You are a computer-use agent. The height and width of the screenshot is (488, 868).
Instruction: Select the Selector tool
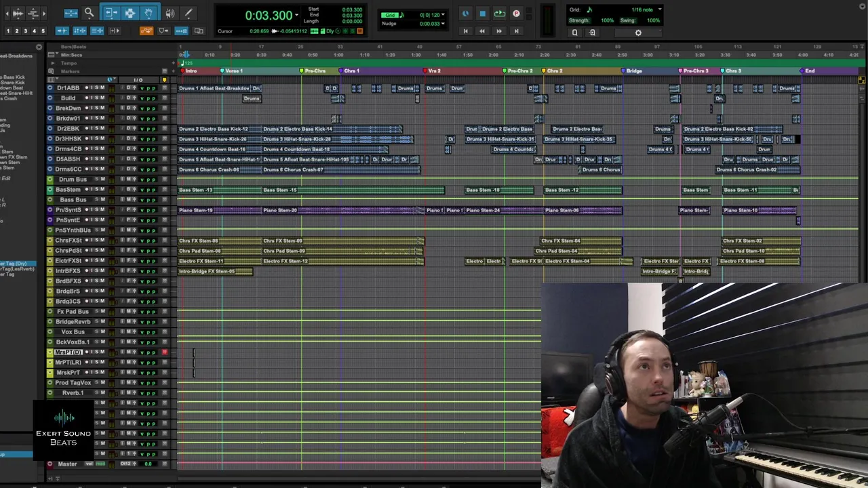point(130,13)
